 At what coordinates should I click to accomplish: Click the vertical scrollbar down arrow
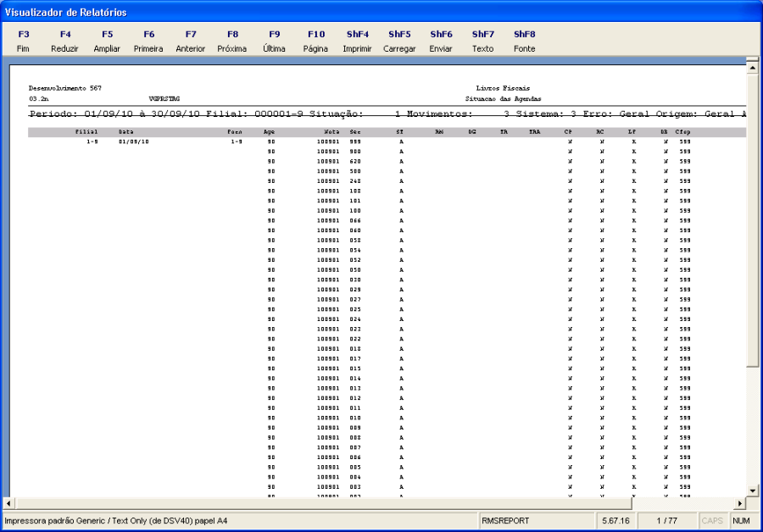coord(752,490)
